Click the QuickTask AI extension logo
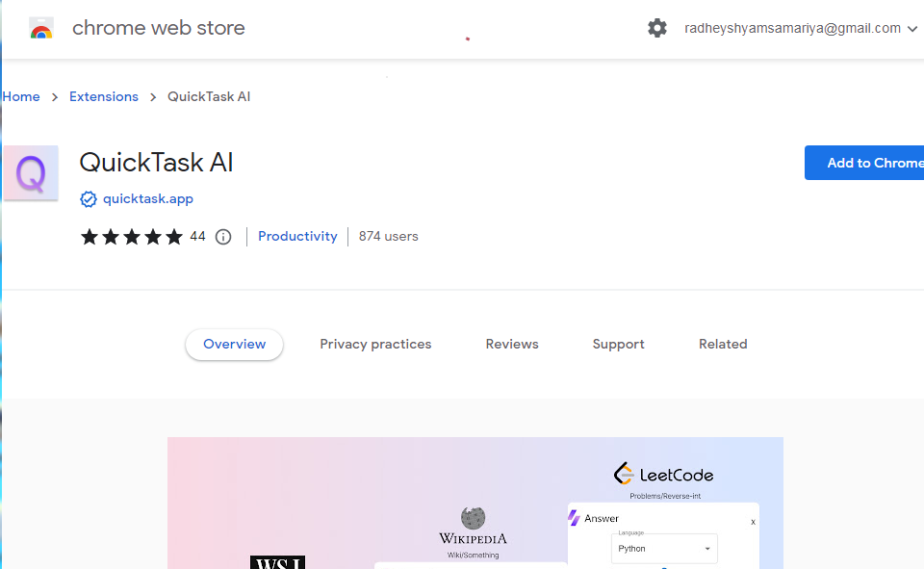Screen dimensions: 924x569 coord(31,173)
